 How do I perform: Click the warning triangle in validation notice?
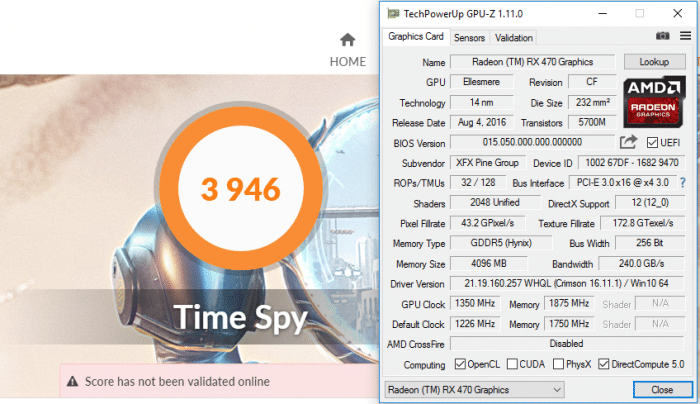(72, 382)
